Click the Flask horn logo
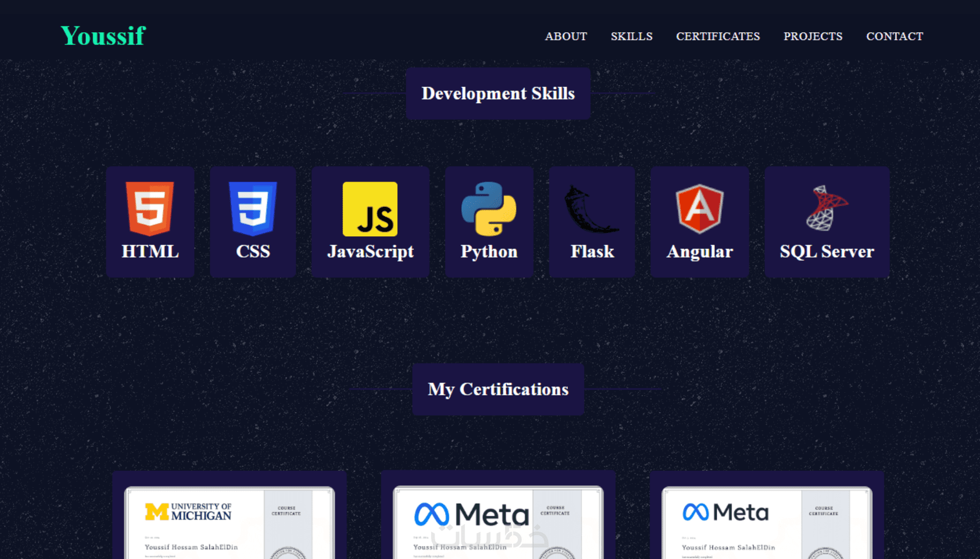 coord(592,209)
